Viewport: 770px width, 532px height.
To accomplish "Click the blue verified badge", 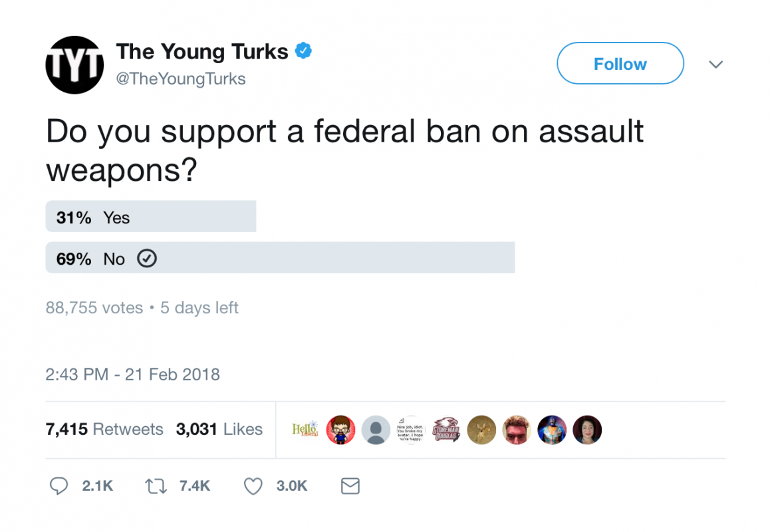I will tap(303, 51).
